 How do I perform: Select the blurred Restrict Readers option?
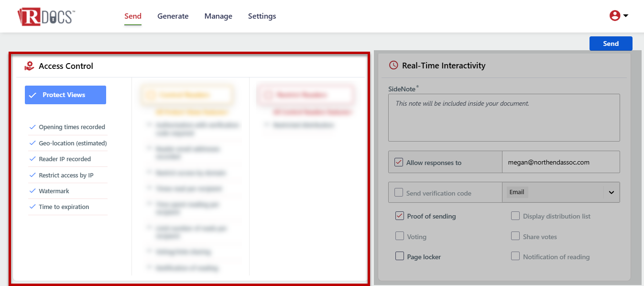click(x=306, y=95)
